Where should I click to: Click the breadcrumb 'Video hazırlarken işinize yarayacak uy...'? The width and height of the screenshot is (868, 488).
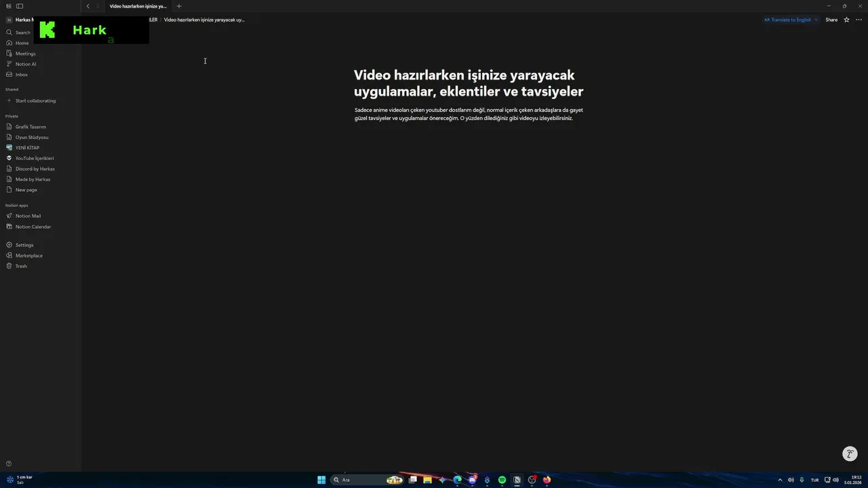click(x=204, y=20)
